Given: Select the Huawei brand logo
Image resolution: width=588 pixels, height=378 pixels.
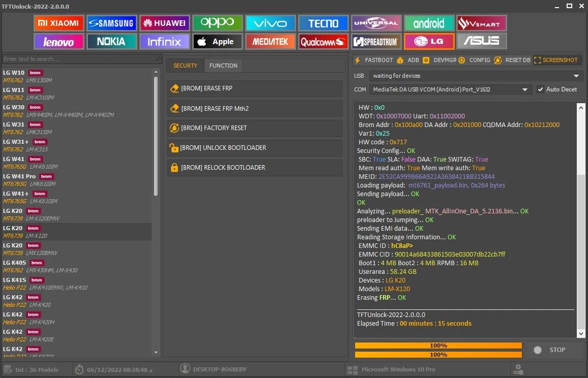Looking at the screenshot, I should 165,23.
